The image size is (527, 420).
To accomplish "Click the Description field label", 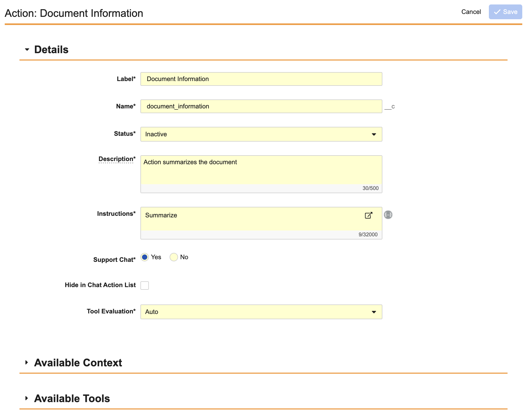I will (x=116, y=159).
